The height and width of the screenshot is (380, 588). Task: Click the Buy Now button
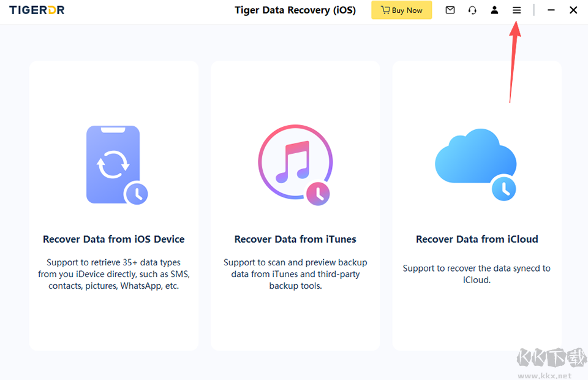click(401, 10)
